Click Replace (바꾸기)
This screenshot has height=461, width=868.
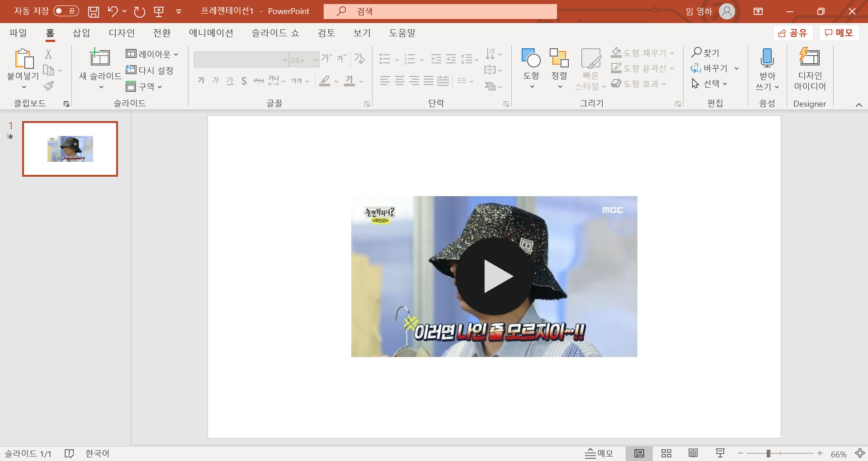click(710, 68)
